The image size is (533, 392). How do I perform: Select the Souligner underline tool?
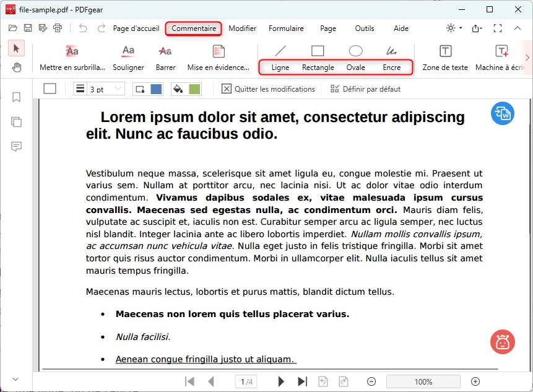click(128, 58)
